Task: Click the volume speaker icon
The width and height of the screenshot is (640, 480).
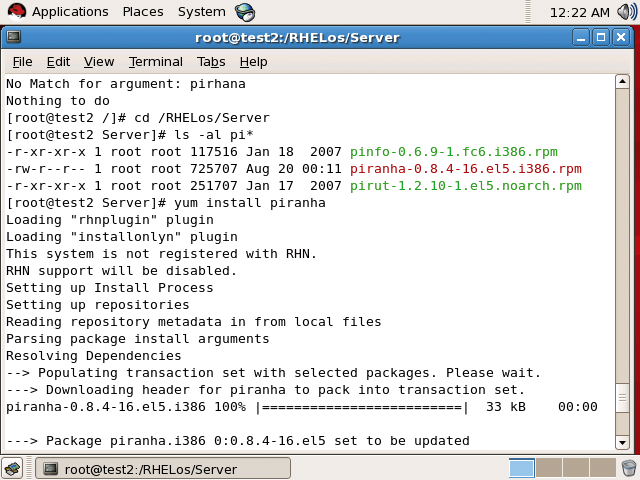Action: pos(626,12)
